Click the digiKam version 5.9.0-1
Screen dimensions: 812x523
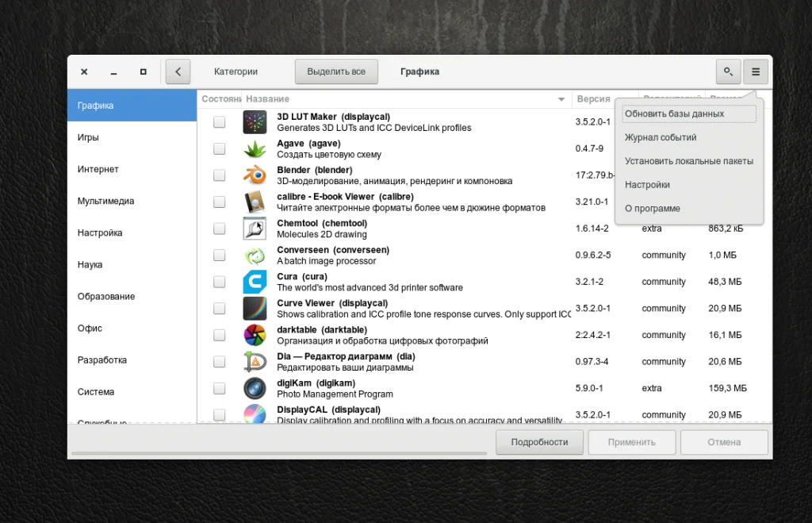point(589,388)
